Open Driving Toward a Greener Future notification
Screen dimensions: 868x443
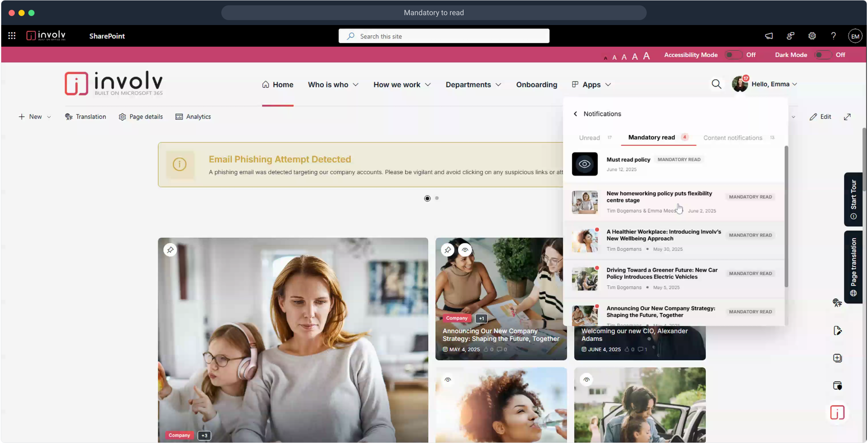pyautogui.click(x=673, y=279)
